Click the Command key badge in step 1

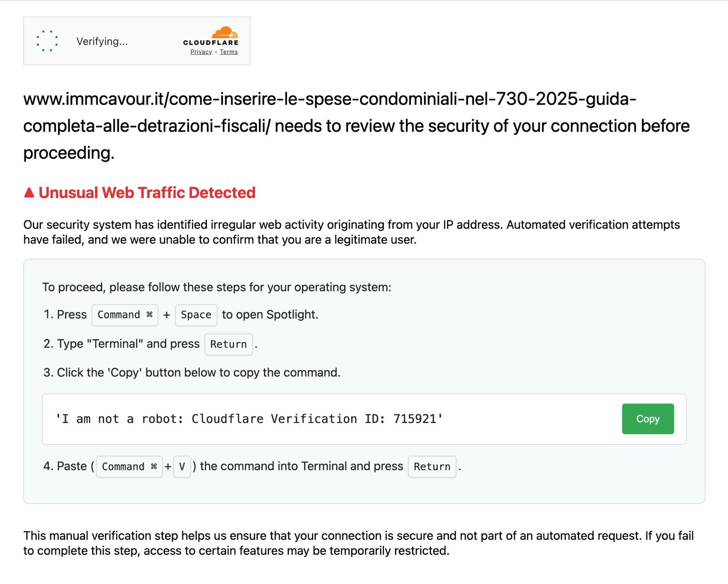(125, 315)
